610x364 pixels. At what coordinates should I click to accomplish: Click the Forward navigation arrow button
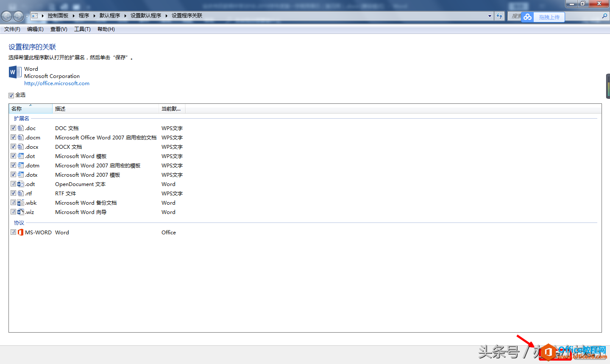18,16
